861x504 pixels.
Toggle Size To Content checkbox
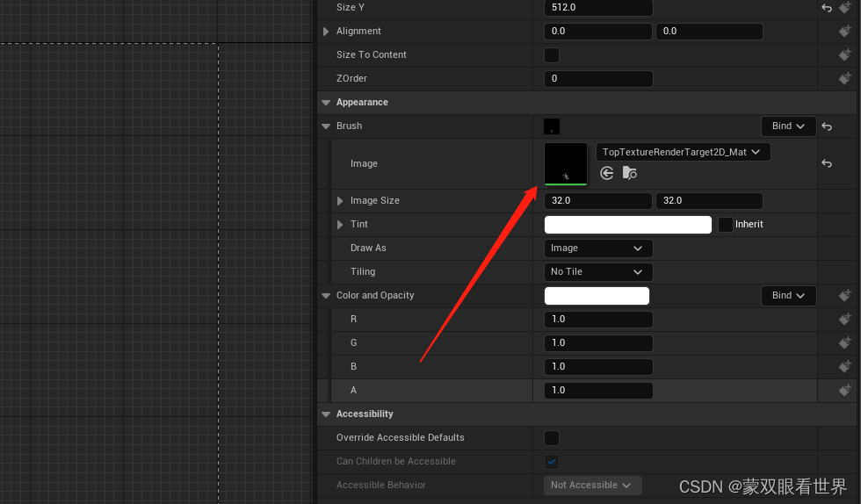coord(552,55)
